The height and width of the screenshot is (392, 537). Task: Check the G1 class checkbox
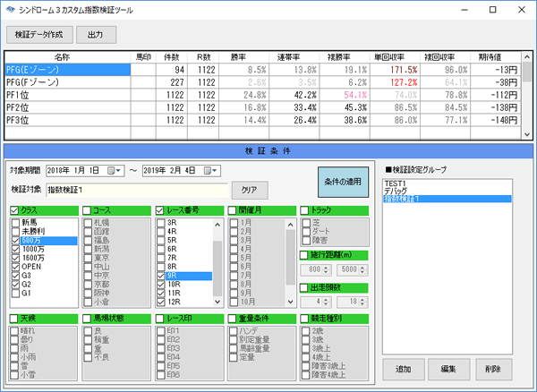[15, 293]
